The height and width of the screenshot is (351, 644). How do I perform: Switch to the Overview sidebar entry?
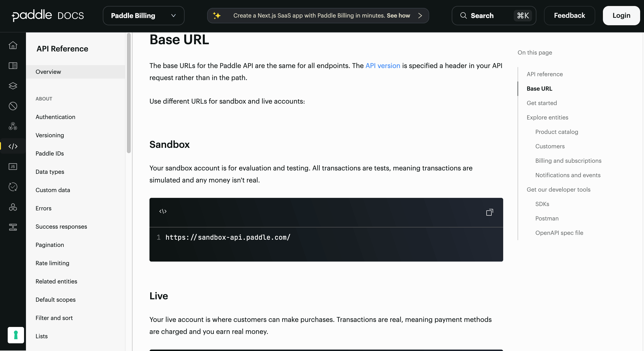(x=48, y=72)
